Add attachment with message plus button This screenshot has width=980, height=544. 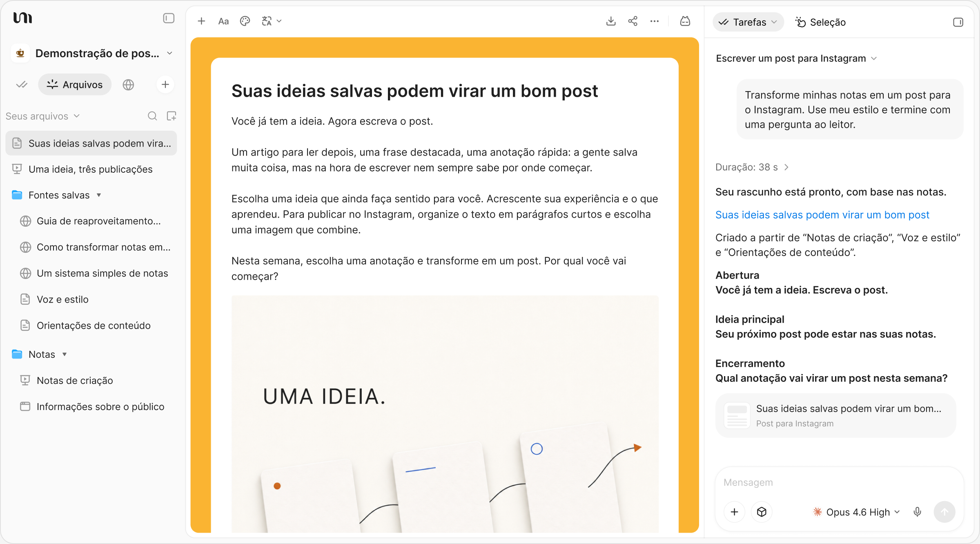735,512
